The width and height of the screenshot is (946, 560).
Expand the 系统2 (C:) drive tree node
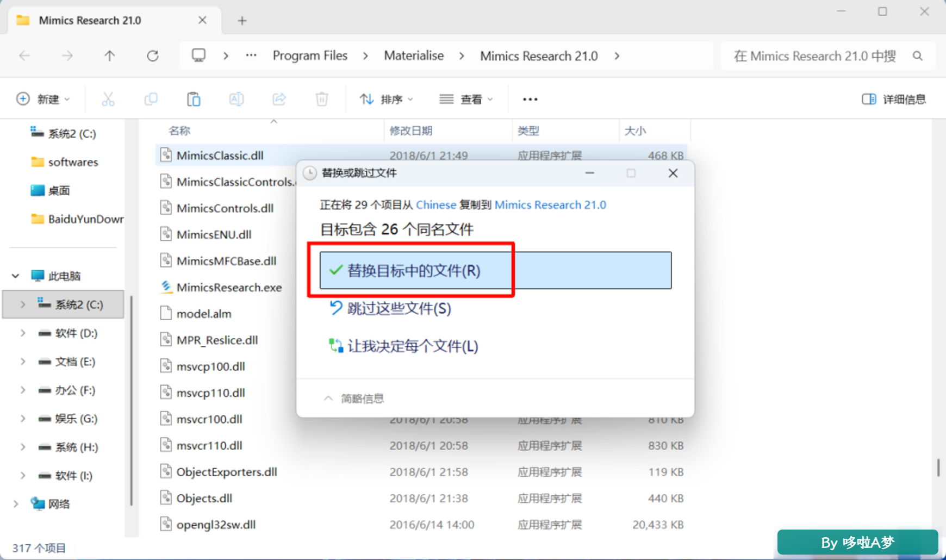(x=23, y=304)
